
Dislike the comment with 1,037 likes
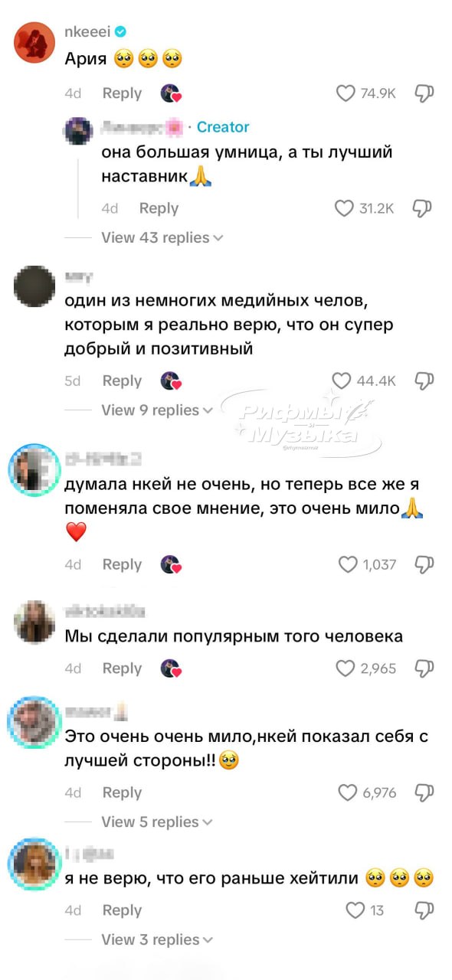tap(424, 565)
